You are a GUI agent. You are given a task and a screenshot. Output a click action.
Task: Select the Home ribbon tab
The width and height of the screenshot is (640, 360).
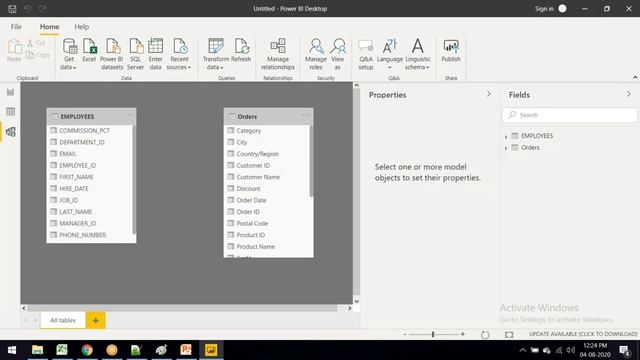tap(49, 27)
